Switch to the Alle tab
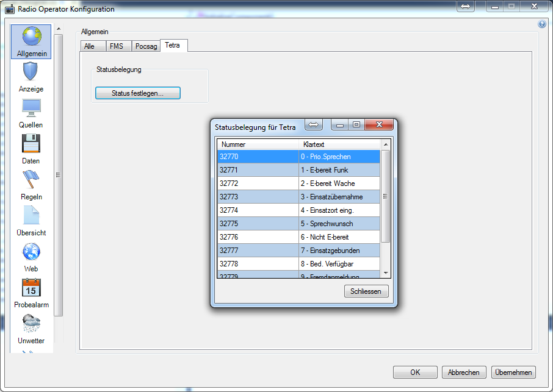 click(93, 46)
